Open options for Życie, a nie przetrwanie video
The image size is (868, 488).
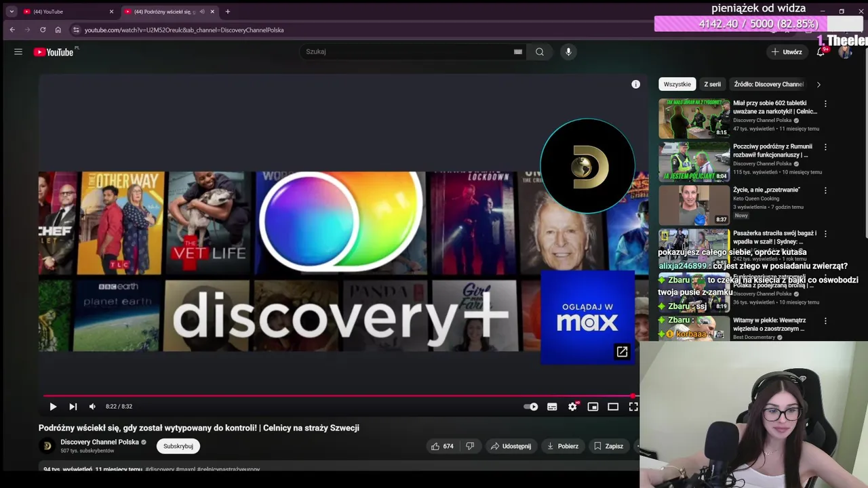825,190
